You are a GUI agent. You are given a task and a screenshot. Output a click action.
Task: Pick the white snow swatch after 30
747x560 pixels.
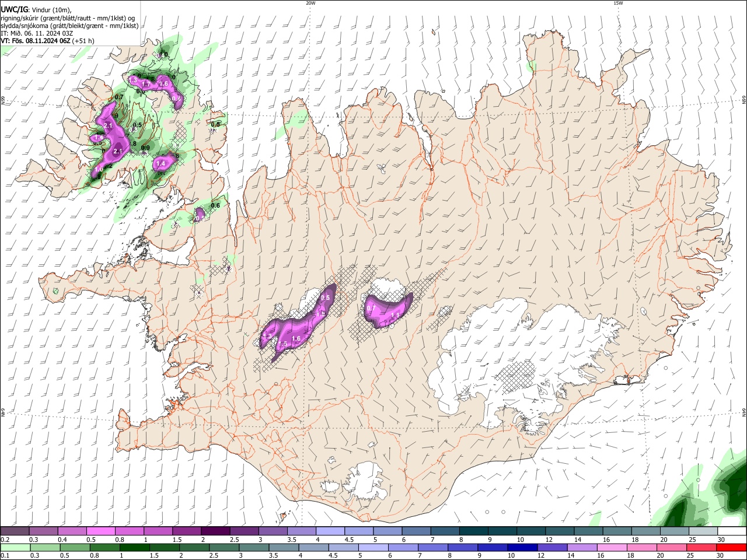(x=731, y=531)
